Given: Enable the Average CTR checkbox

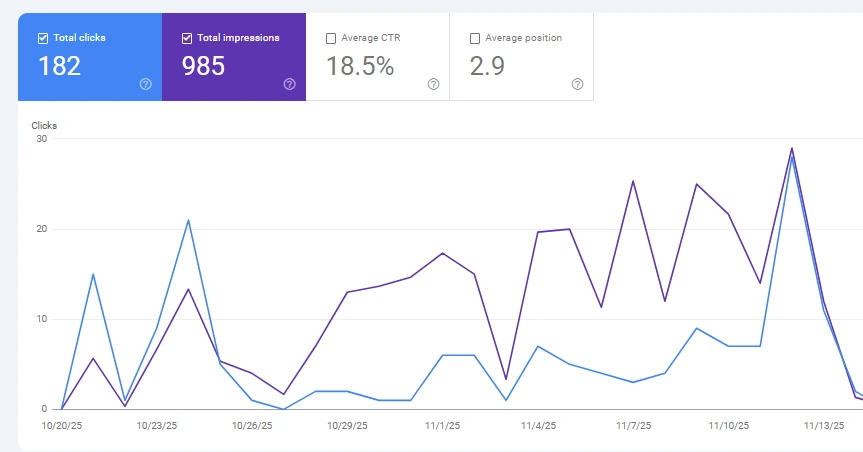Looking at the screenshot, I should [331, 39].
